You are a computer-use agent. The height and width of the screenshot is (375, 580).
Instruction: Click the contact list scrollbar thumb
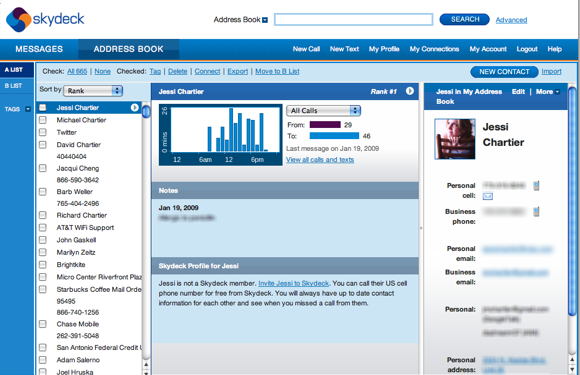pos(146,111)
